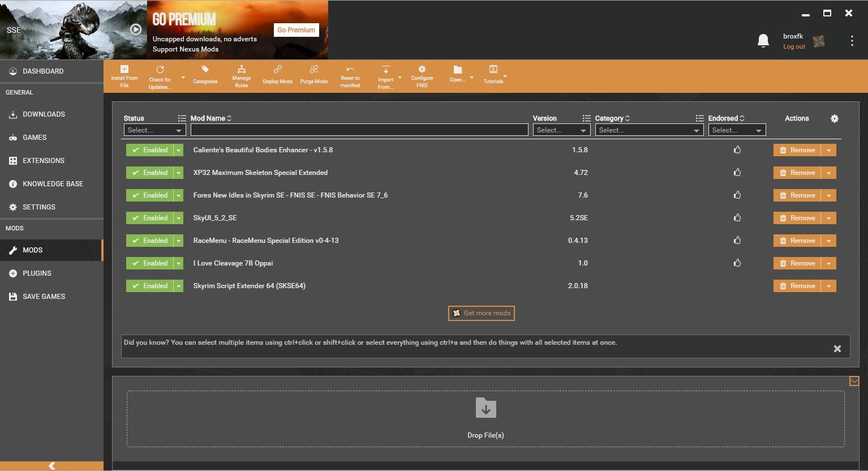The height and width of the screenshot is (471, 868).
Task: Toggle Enabled for XP32 Maximum Skeleton
Action: 149,173
